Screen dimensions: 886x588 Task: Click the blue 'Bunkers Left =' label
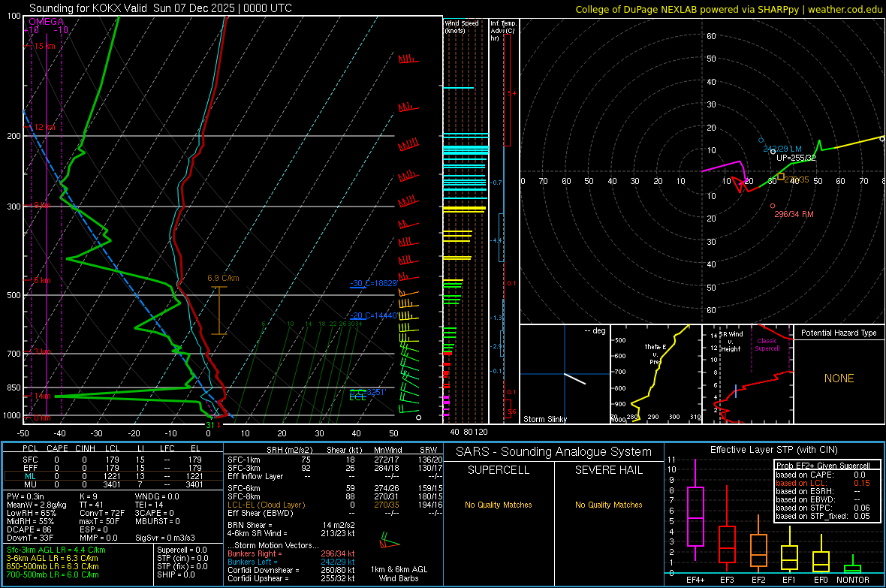pyautogui.click(x=252, y=562)
